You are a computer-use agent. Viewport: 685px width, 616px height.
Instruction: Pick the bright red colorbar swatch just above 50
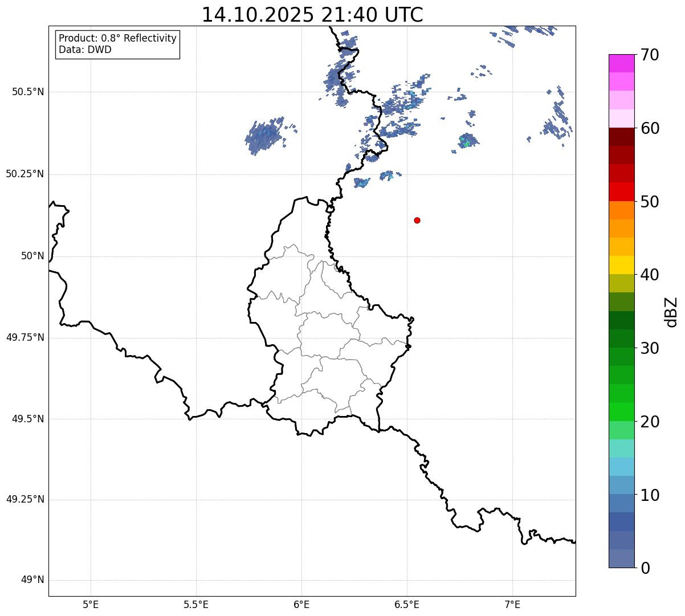point(621,192)
